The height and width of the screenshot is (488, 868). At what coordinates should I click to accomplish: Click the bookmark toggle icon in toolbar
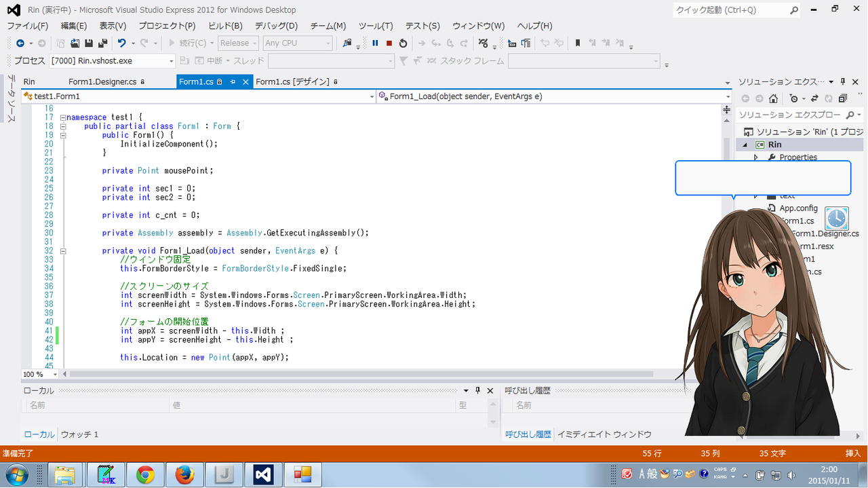point(577,43)
